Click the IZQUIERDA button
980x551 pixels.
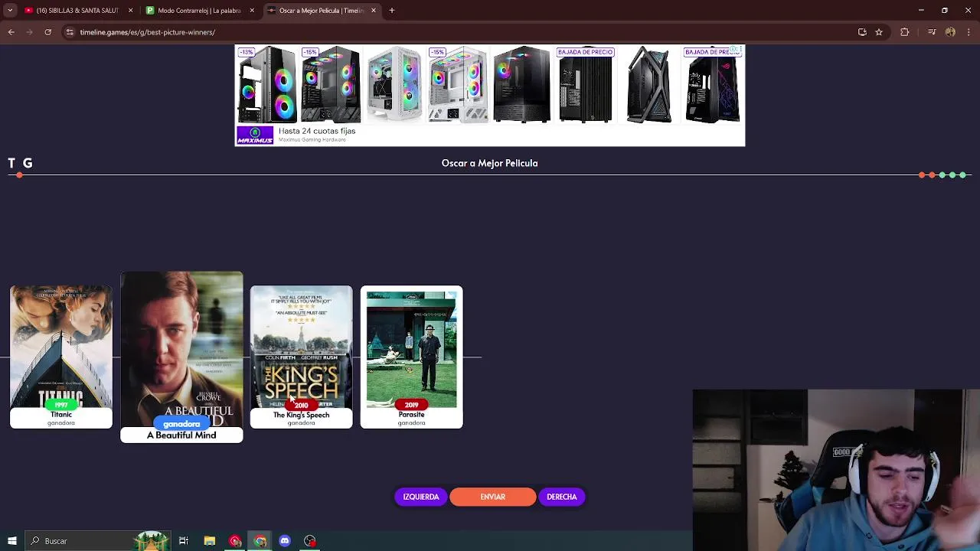[421, 497]
